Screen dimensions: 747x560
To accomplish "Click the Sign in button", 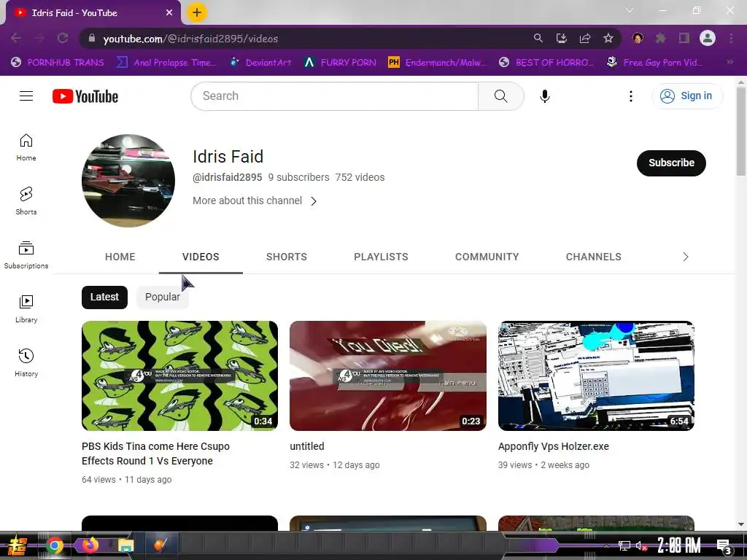I will (687, 96).
